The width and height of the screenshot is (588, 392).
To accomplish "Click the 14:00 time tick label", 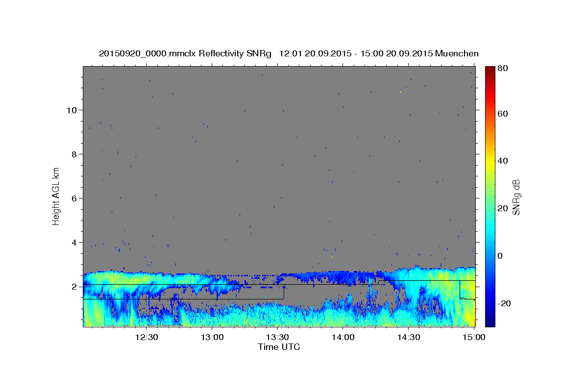I will 343,338.
